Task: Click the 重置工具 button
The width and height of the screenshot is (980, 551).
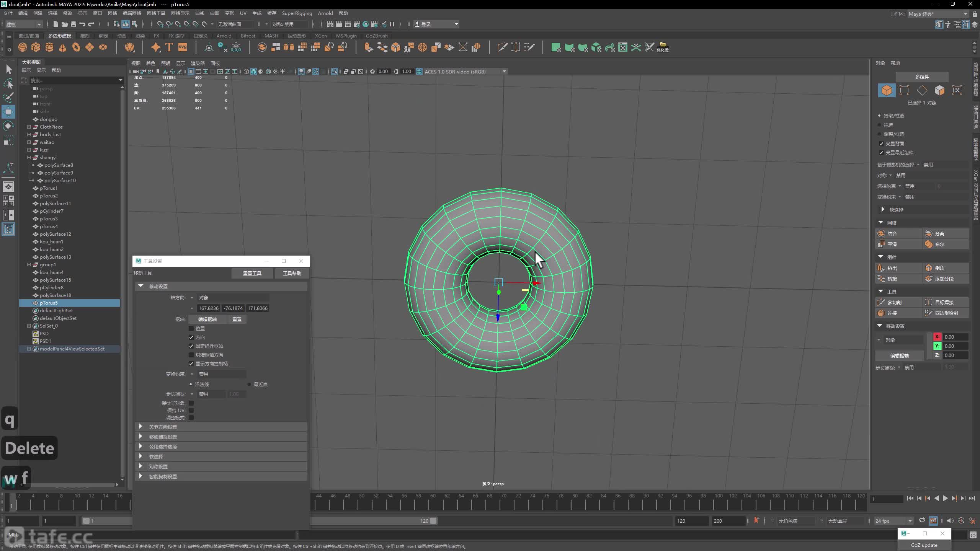Action: [x=252, y=273]
